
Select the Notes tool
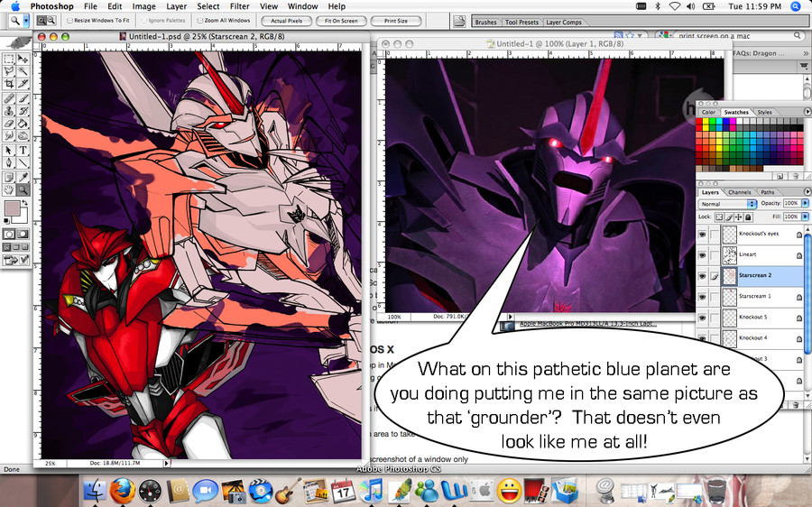9,178
